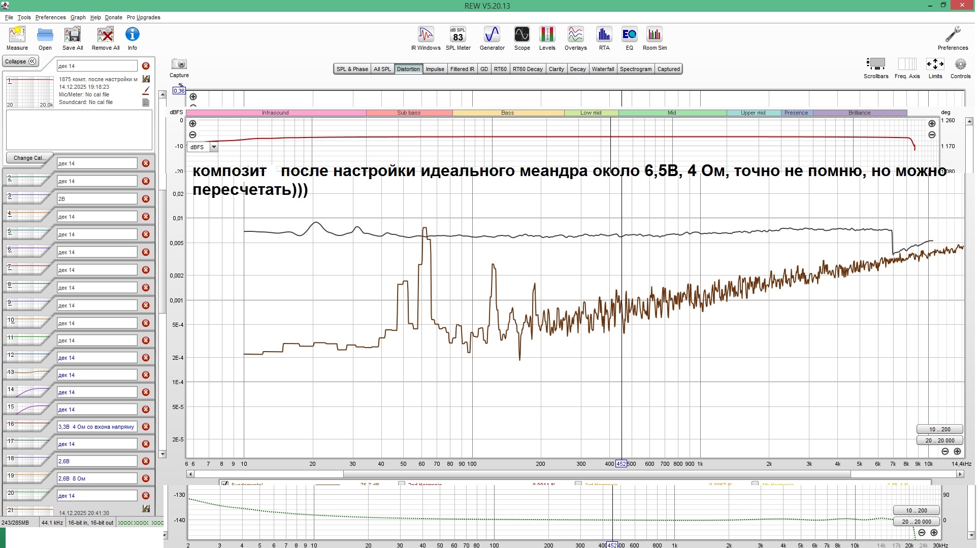980x548 pixels.
Task: Capture graph image with camera icon
Action: pos(179,65)
